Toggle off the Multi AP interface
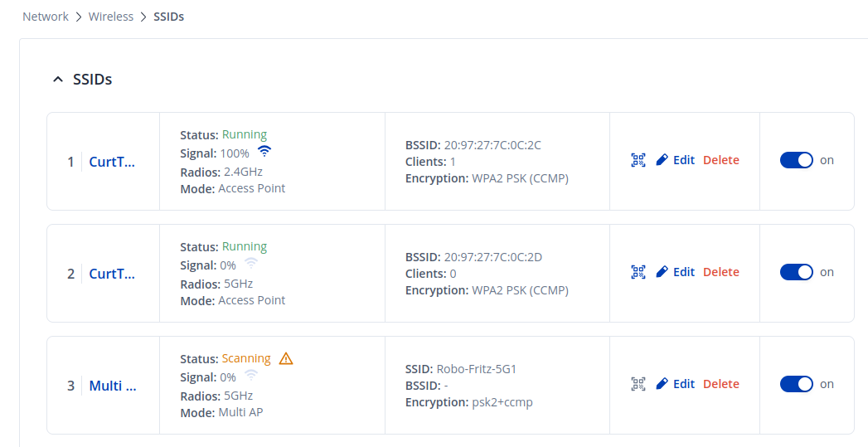This screenshot has height=447, width=868. coord(796,384)
